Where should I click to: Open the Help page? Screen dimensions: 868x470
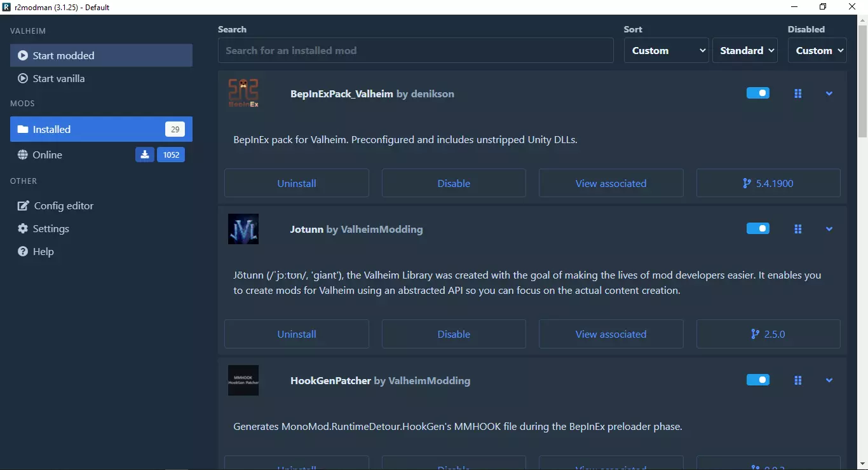point(101,251)
